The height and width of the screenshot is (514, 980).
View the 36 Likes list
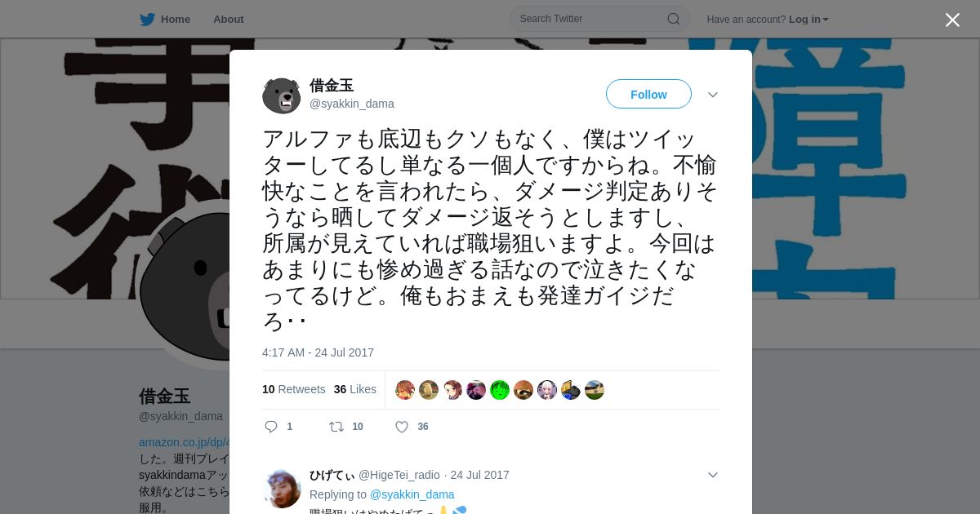pyautogui.click(x=355, y=389)
